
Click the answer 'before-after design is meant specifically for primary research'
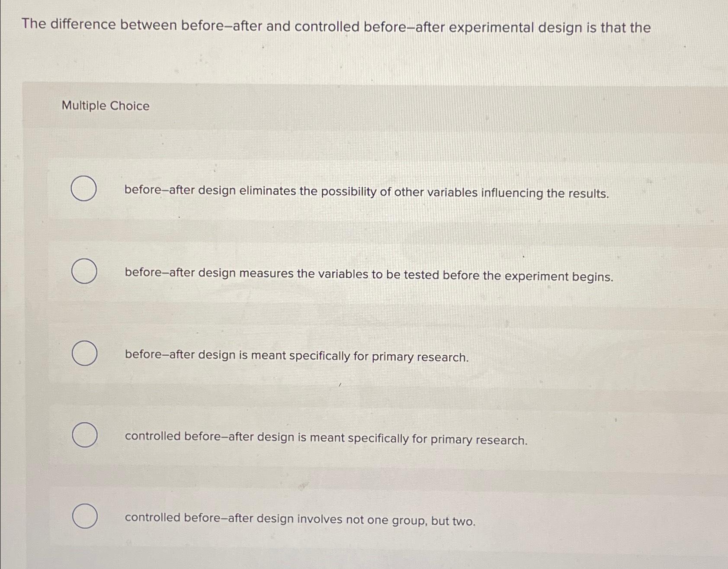(296, 357)
